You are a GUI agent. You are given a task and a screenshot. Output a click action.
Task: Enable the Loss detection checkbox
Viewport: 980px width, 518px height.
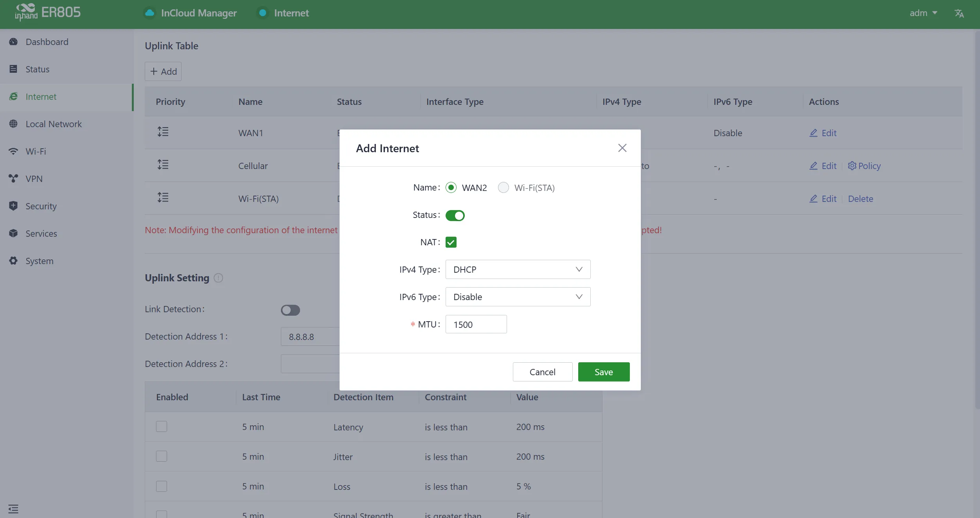point(161,486)
